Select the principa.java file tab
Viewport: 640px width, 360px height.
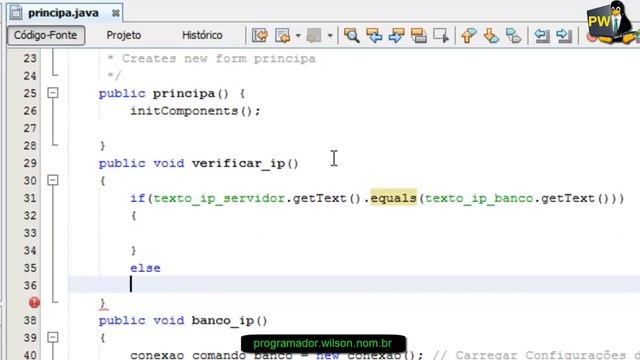(63, 13)
